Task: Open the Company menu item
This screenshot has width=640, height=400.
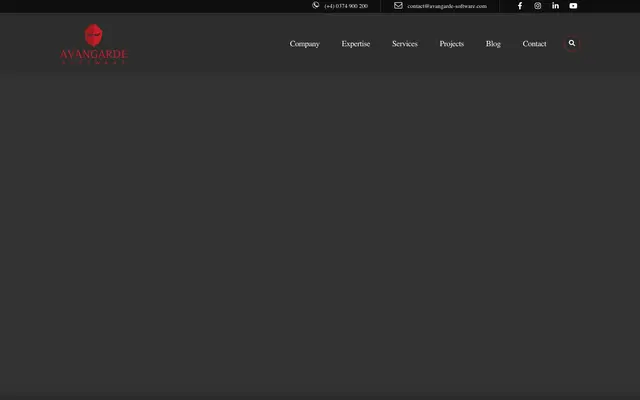Action: [304, 44]
